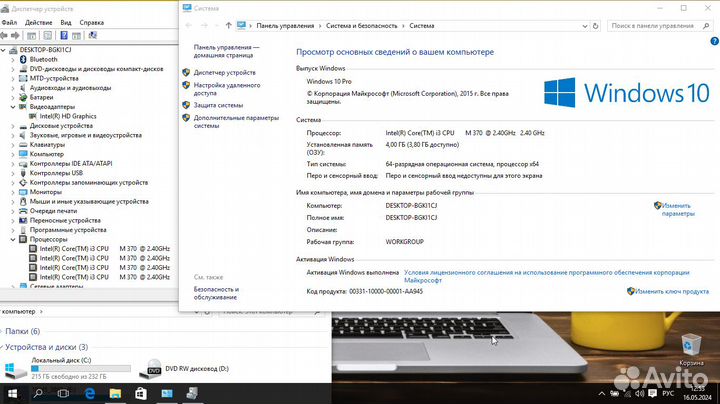This screenshot has height=404, width=720.
Task: Open the Файл menu in Device Manager
Action: click(9, 22)
